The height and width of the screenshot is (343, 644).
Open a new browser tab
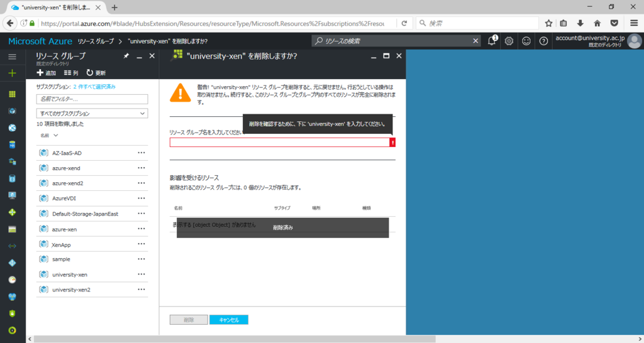(114, 8)
